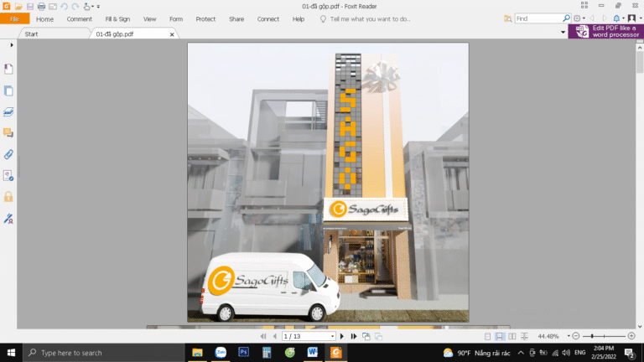Open Word from the taskbar
The height and width of the screenshot is (362, 644).
[313, 352]
